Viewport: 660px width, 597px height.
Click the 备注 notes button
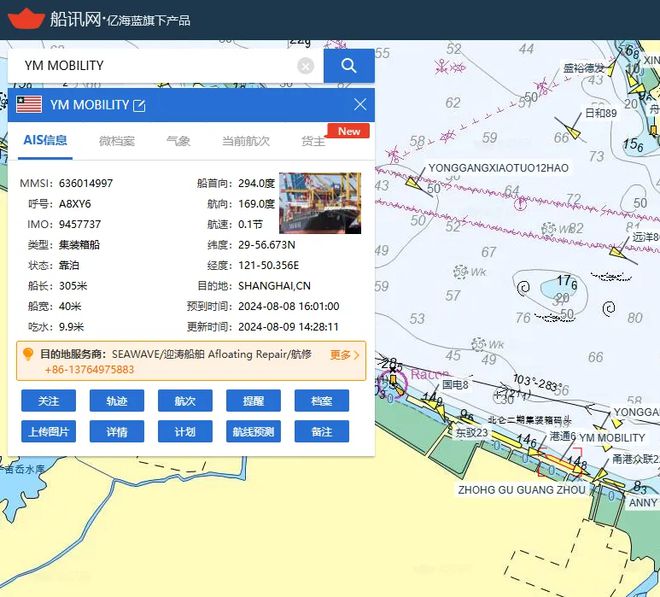322,432
